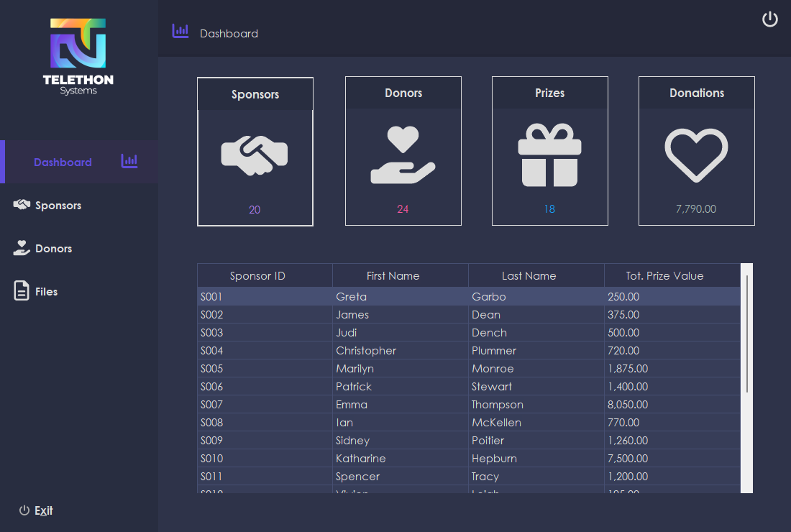
Task: Click the Telethon Systems logo
Action: [x=78, y=56]
